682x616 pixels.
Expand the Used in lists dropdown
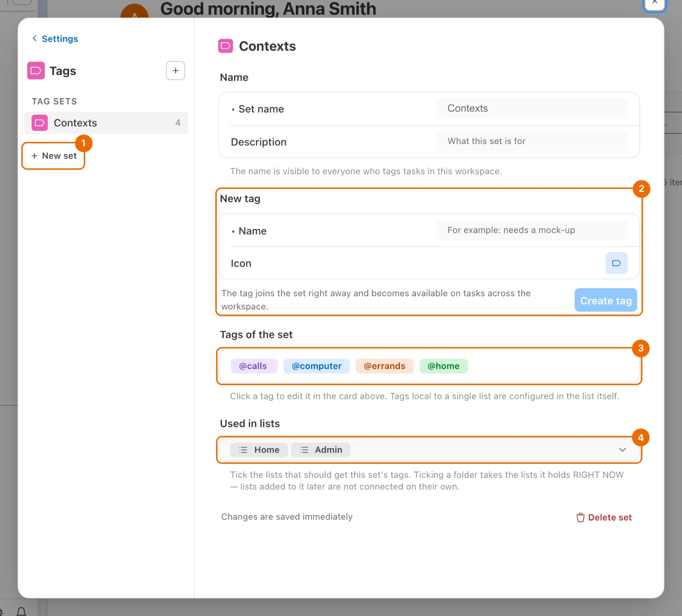pyautogui.click(x=622, y=450)
